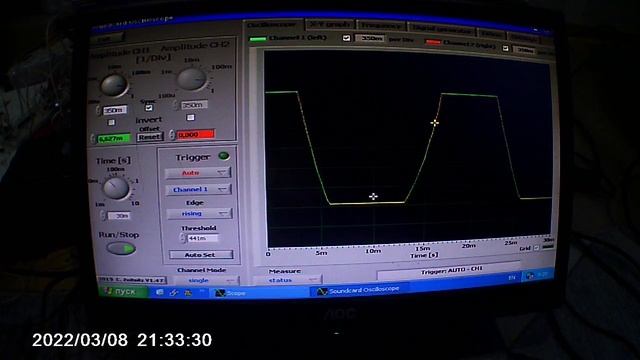
Task: Turn the Amplitude CH2 knob
Action: [191, 79]
